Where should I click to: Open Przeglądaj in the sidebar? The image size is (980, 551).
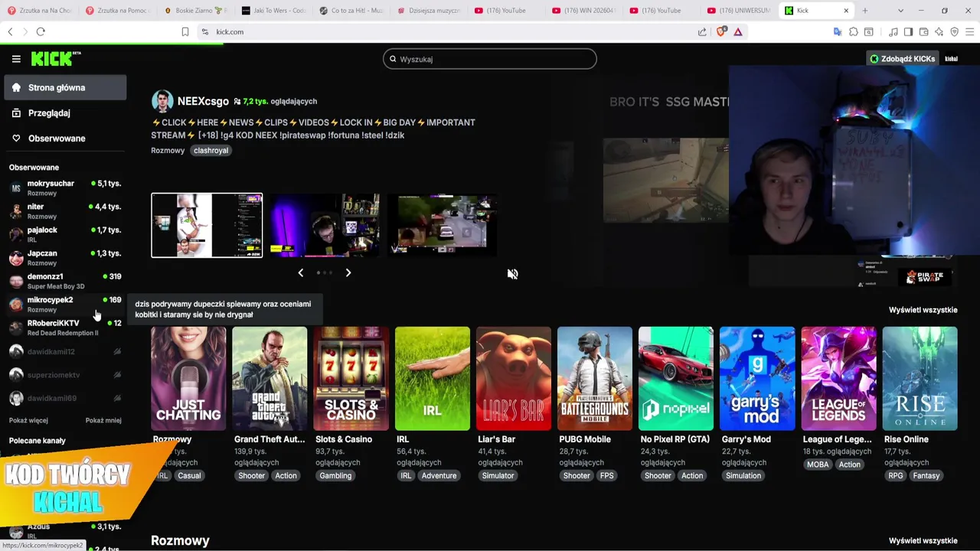(x=65, y=112)
